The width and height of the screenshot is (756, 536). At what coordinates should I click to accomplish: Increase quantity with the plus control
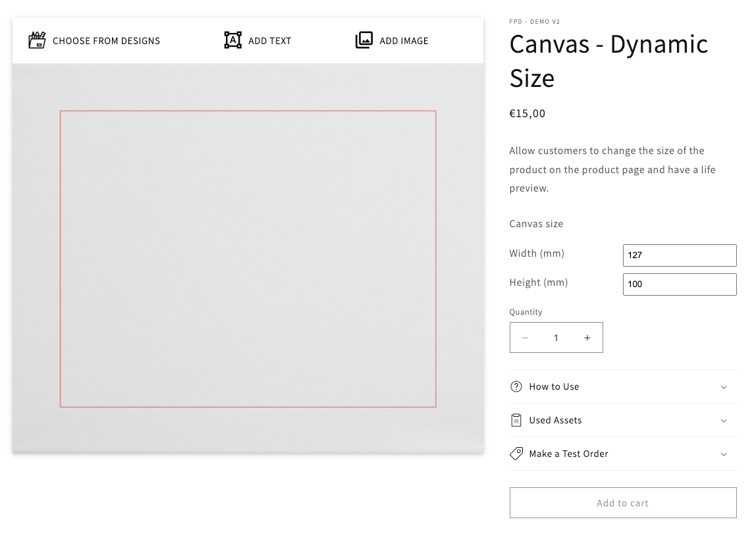[587, 337]
